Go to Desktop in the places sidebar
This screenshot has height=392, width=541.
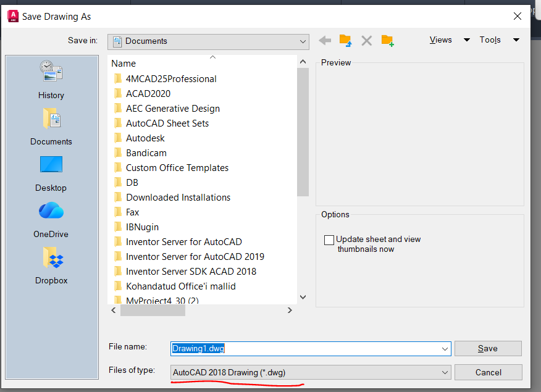coord(51,172)
